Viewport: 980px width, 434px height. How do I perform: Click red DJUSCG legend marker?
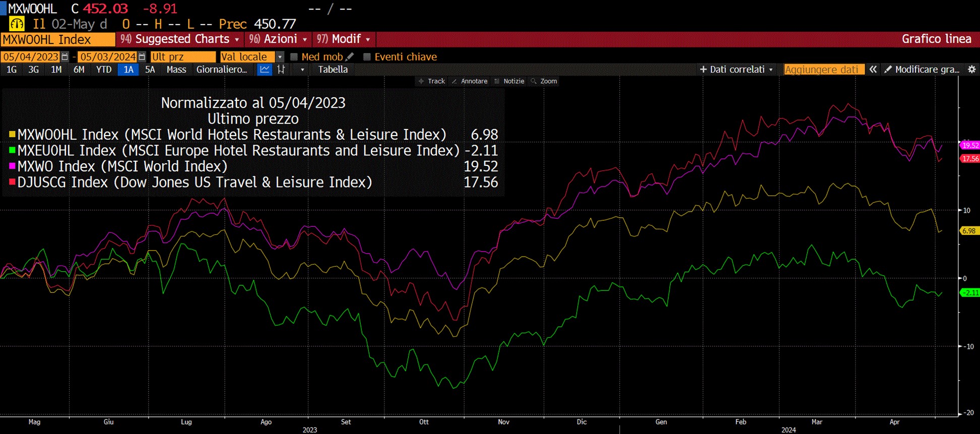pos(12,181)
